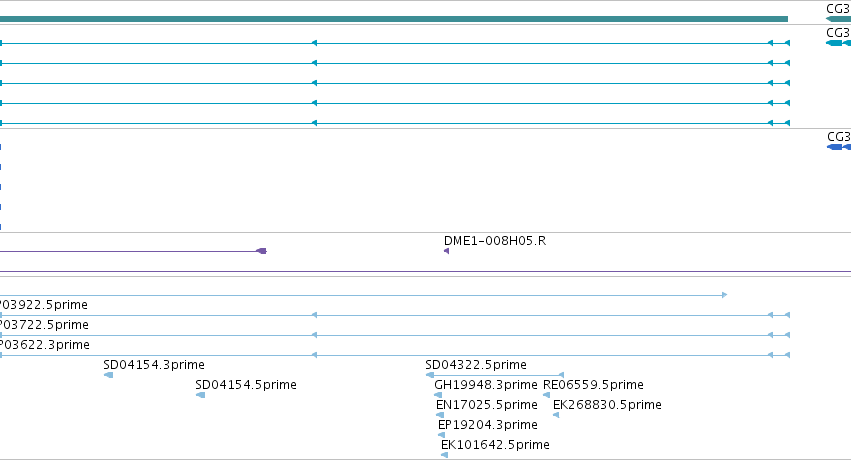Viewport: 851px width, 460px height.
Task: Click the SD04322.5prime label
Action: (x=476, y=365)
